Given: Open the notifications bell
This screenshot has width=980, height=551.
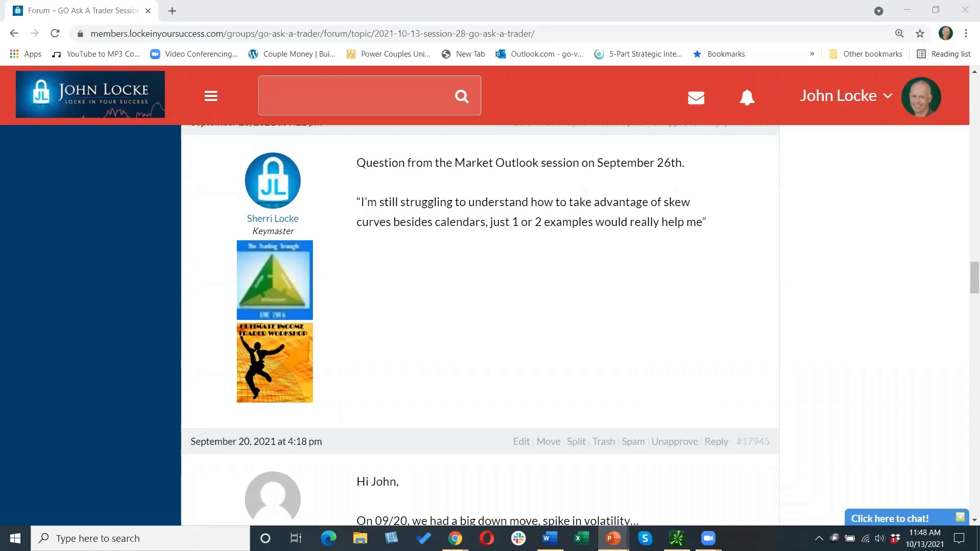Looking at the screenshot, I should click(x=747, y=97).
